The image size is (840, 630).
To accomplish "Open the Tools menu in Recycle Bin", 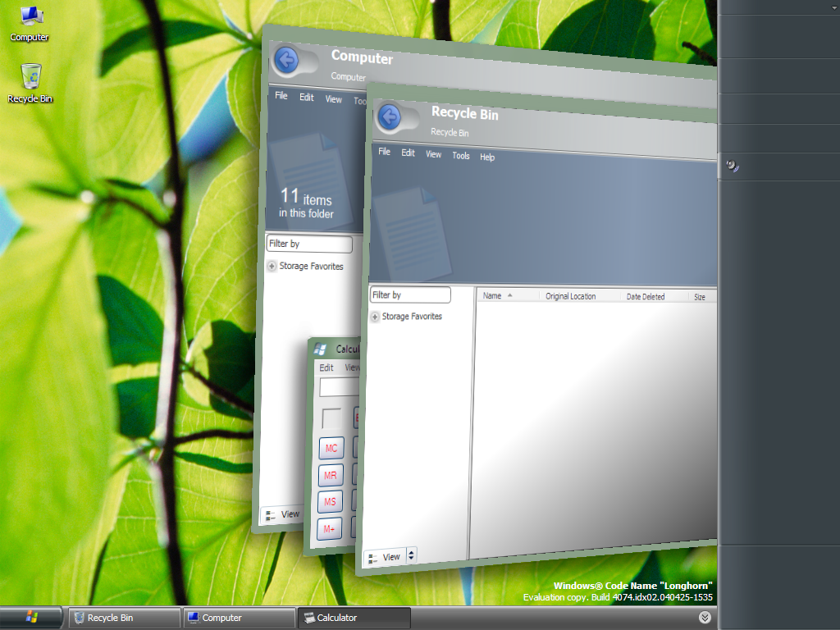I will coord(461,155).
